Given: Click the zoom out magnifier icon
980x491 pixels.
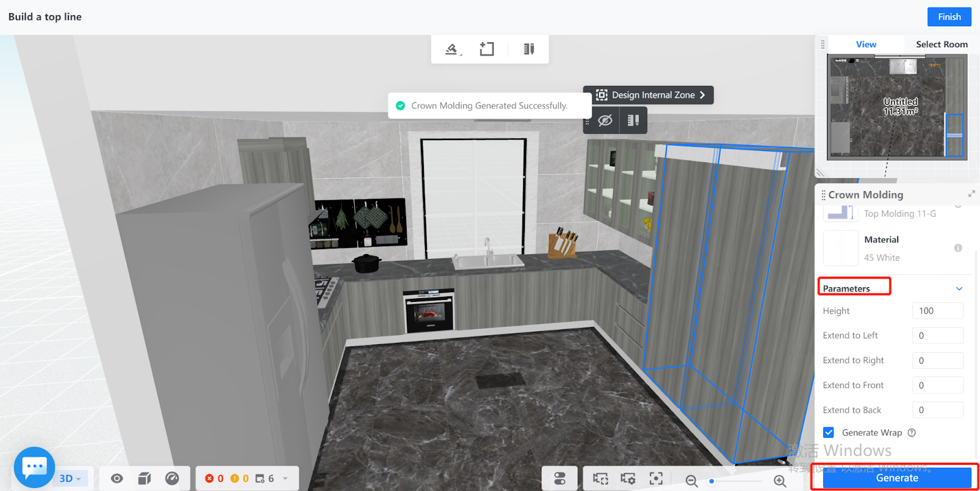Looking at the screenshot, I should point(692,481).
